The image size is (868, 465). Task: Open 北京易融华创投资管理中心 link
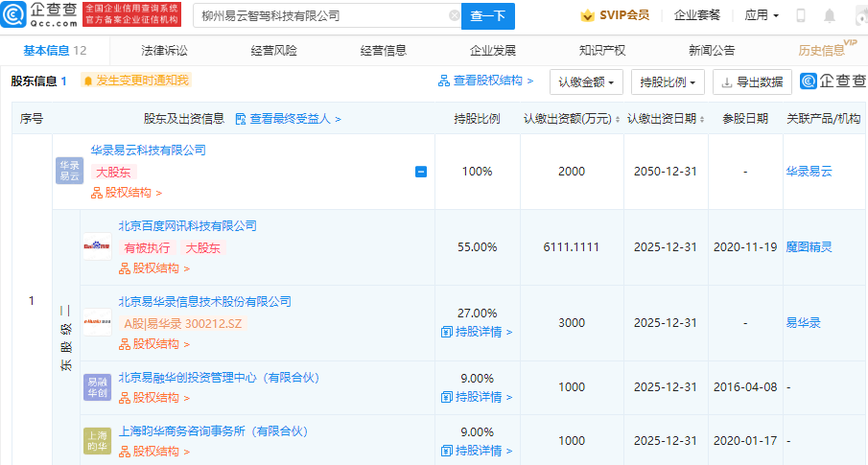click(220, 378)
